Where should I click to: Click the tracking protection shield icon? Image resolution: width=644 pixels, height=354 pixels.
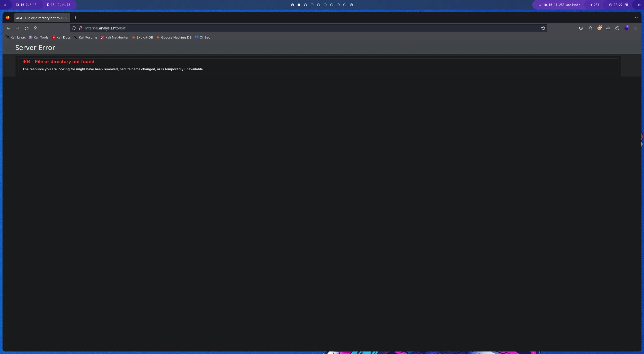[74, 28]
